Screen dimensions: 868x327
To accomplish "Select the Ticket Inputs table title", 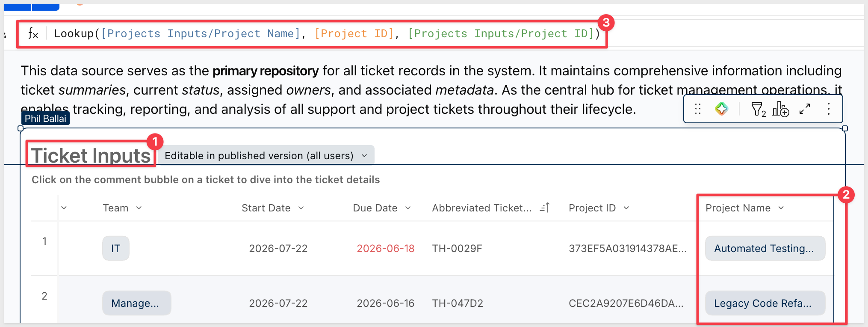I will pyautogui.click(x=91, y=155).
